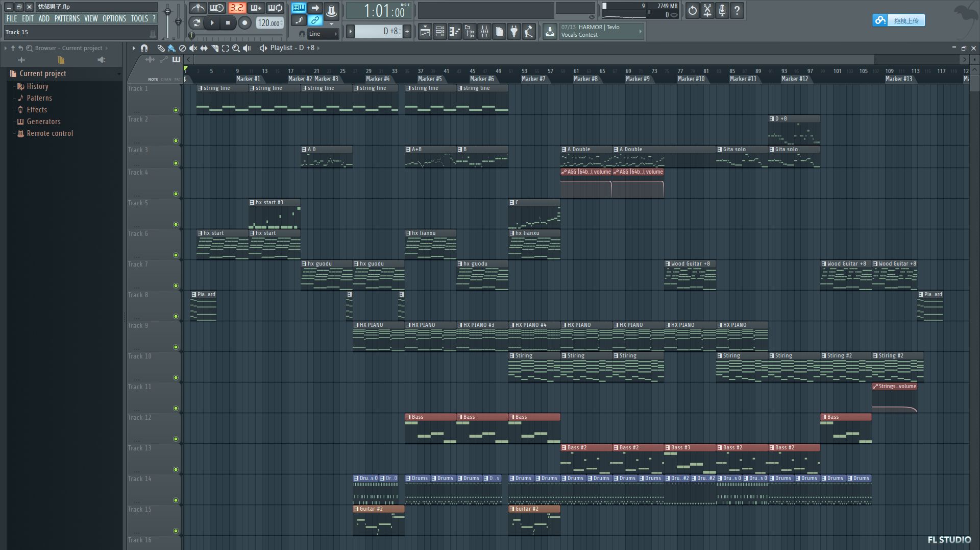The width and height of the screenshot is (980, 550).
Task: Expand the Generators item in browser
Action: [43, 122]
